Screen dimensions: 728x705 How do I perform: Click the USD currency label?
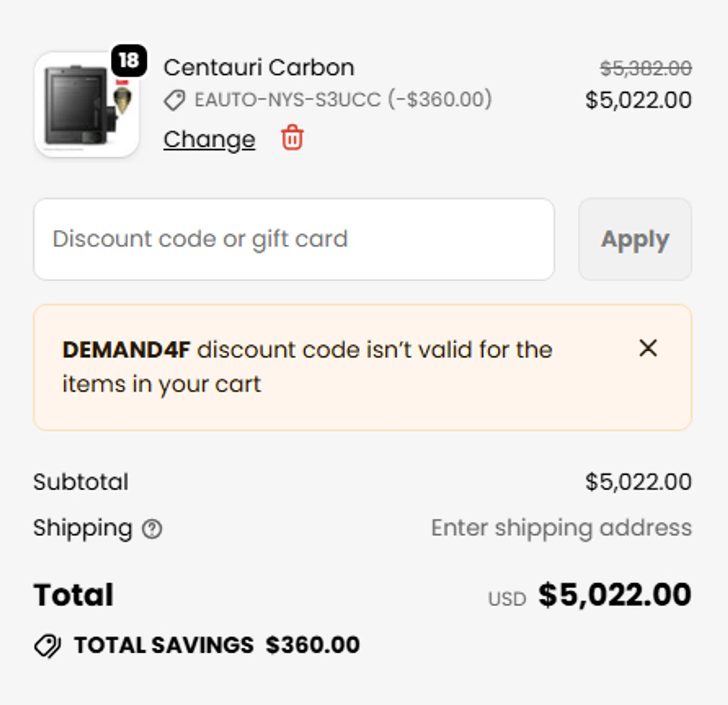pos(507,599)
